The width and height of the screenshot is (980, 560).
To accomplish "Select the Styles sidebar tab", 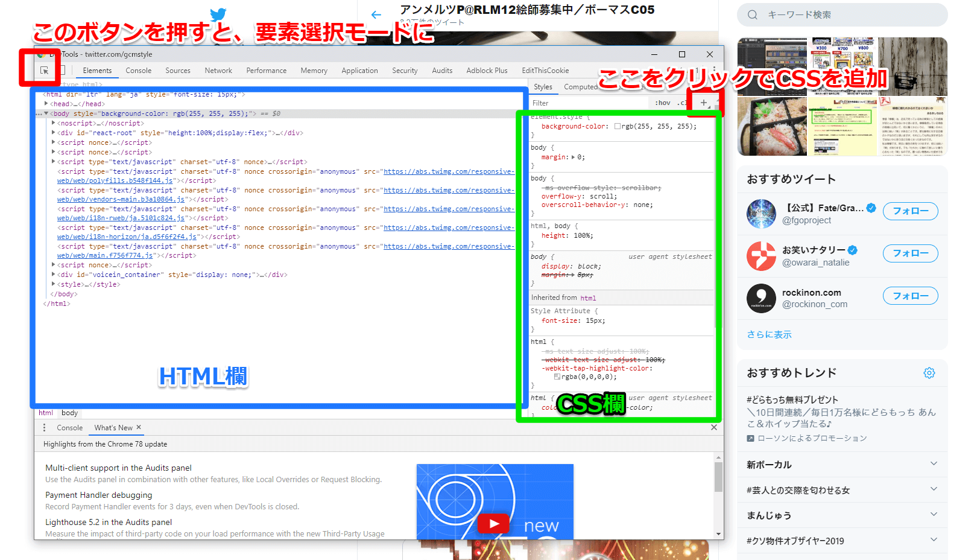I will 543,87.
